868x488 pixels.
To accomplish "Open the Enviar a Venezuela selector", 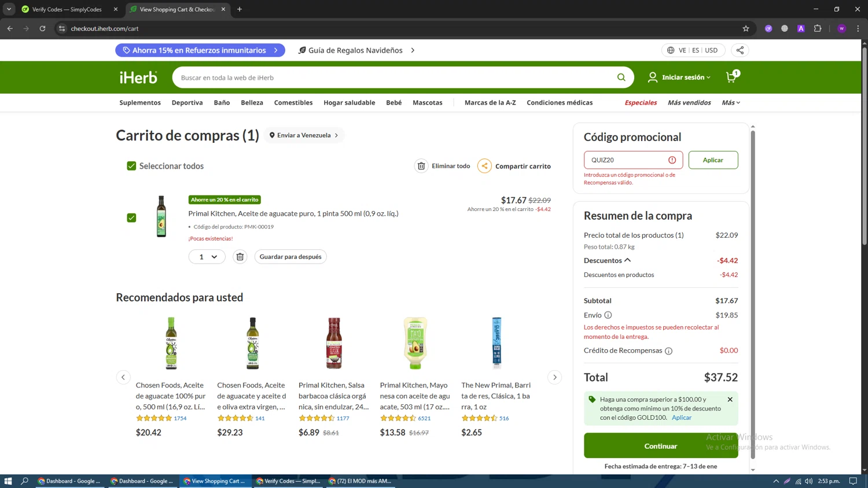I will (x=304, y=135).
